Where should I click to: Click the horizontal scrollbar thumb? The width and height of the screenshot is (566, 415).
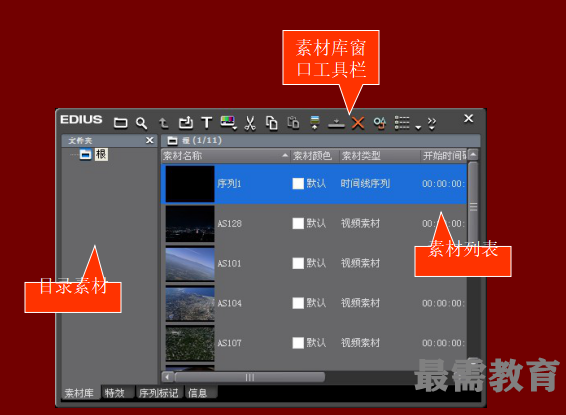pyautogui.click(x=250, y=377)
